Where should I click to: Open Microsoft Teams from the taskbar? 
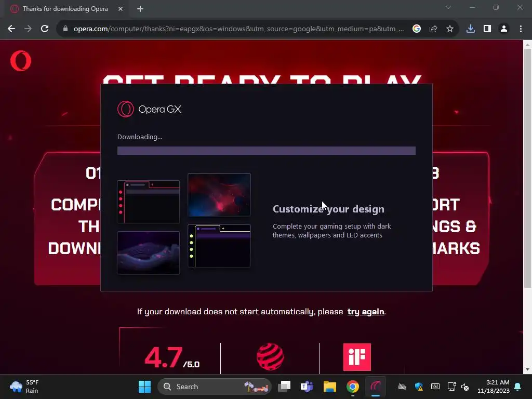(307, 387)
